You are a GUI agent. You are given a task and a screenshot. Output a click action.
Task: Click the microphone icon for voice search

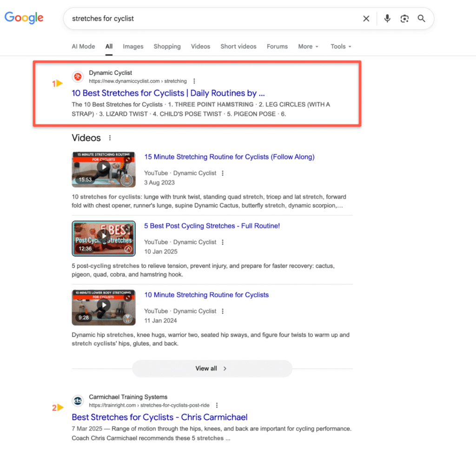click(387, 19)
